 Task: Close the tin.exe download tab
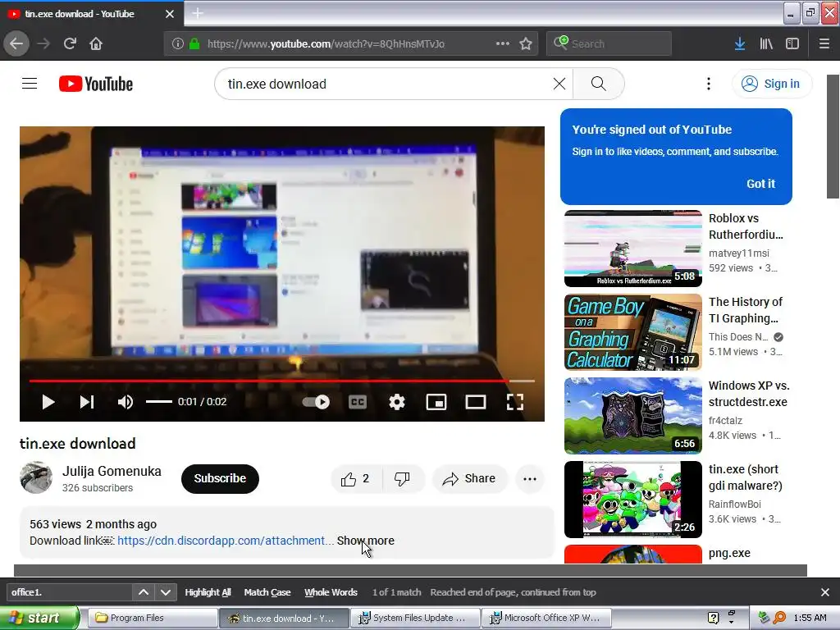click(170, 14)
